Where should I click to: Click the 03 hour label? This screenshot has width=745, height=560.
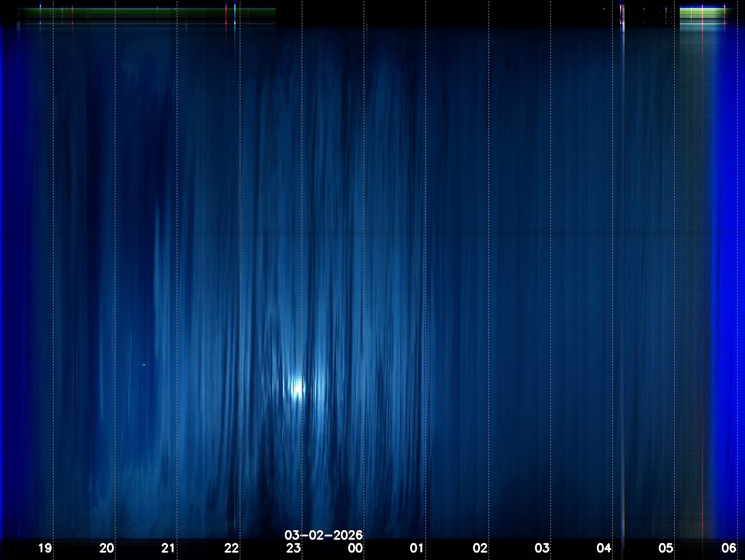point(542,548)
